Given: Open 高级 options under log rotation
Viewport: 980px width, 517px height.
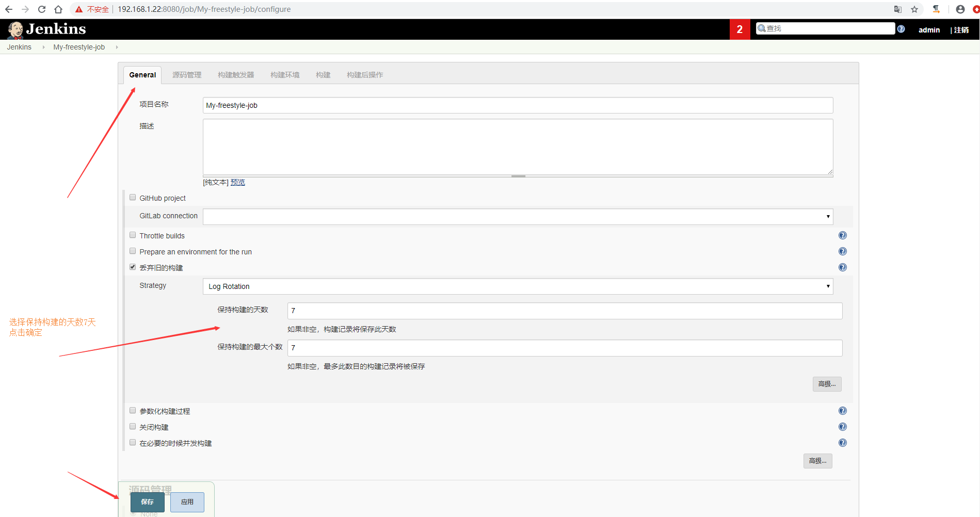Looking at the screenshot, I should 827,384.
